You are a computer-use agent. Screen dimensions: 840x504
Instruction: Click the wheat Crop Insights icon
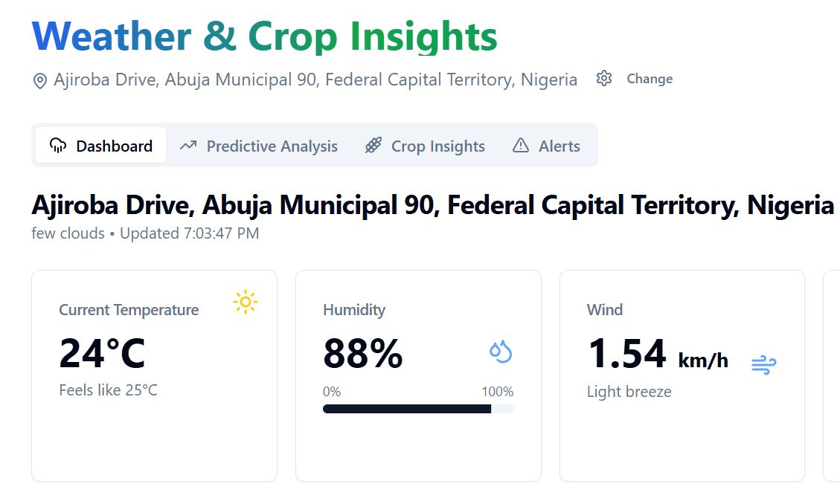coord(373,146)
